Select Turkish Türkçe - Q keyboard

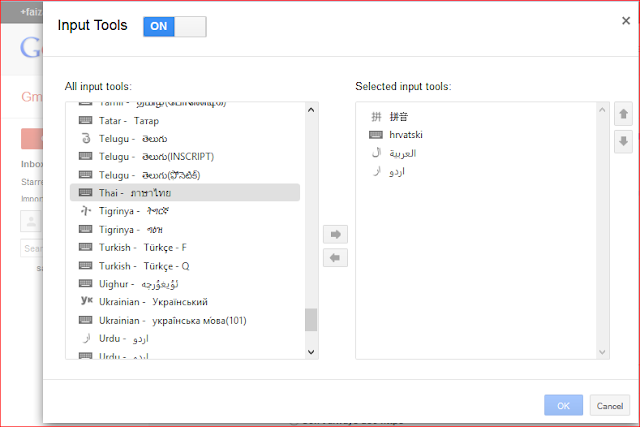tap(144, 265)
